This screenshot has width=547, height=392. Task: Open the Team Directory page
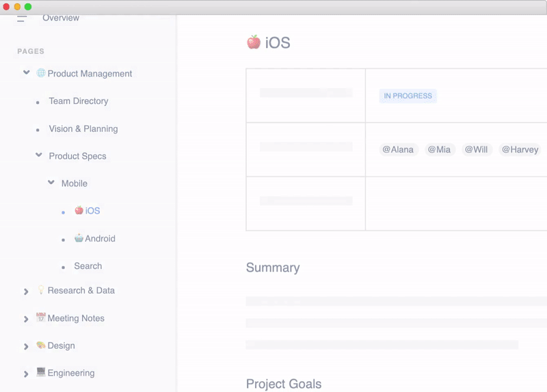(79, 101)
